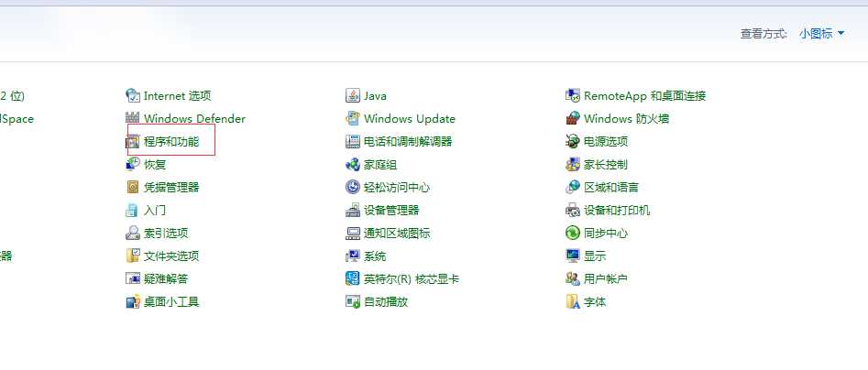The width and height of the screenshot is (868, 370).
Task: Click the arrow beside 小图标
Action: click(841, 33)
